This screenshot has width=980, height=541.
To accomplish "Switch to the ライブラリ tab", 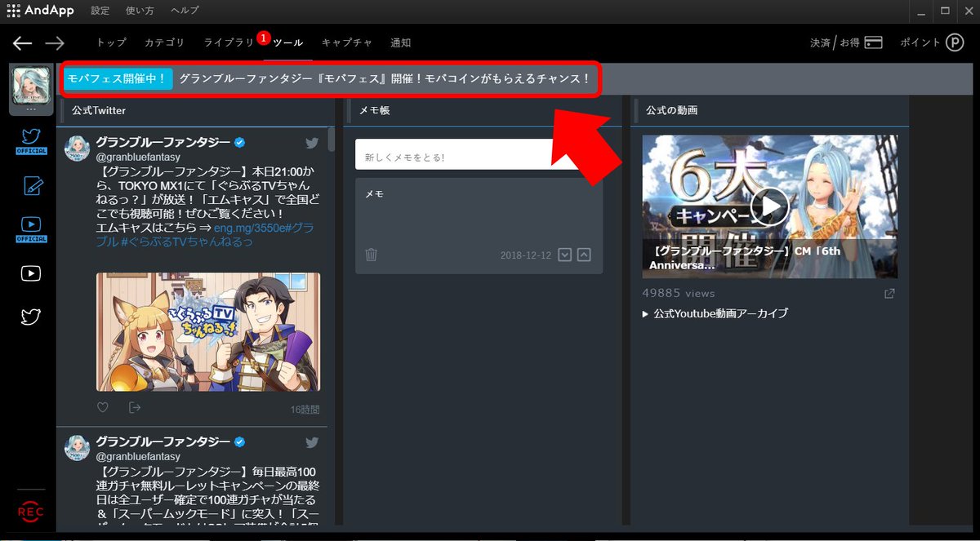I will (229, 43).
